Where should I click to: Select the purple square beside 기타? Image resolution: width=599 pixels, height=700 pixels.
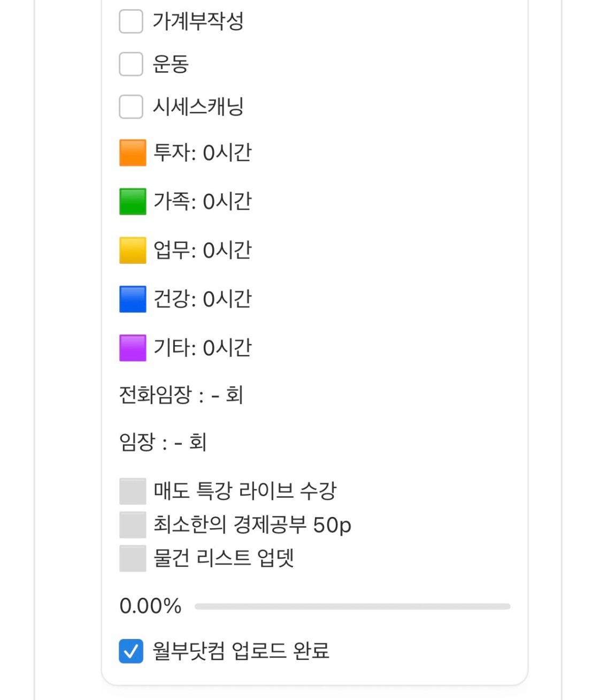[x=133, y=348]
